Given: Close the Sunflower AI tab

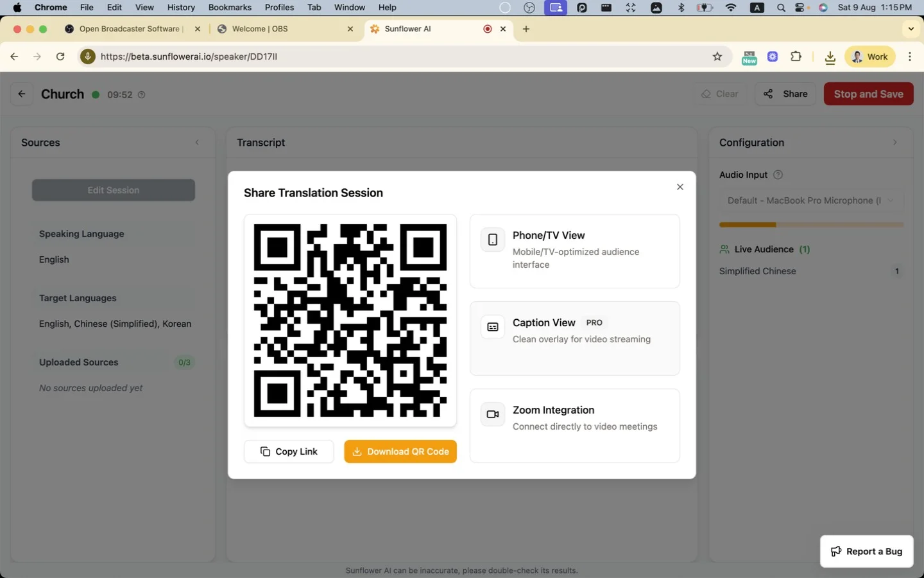Looking at the screenshot, I should click(503, 29).
